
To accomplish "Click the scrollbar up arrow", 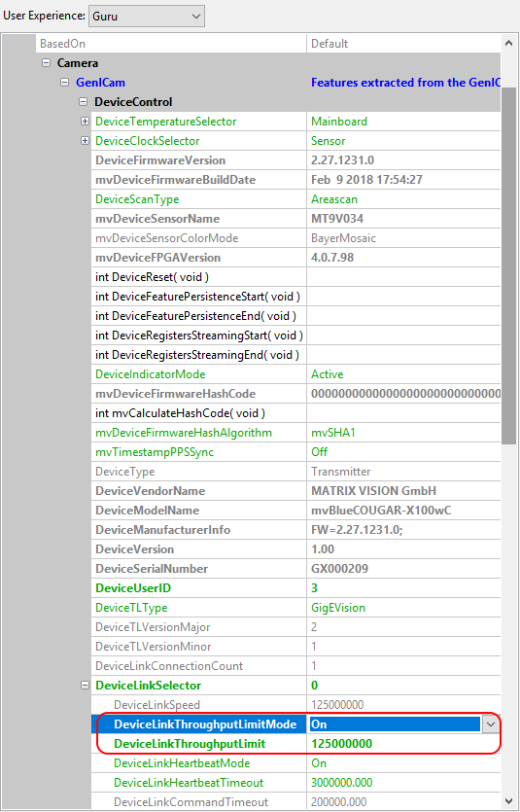I will click(x=509, y=44).
